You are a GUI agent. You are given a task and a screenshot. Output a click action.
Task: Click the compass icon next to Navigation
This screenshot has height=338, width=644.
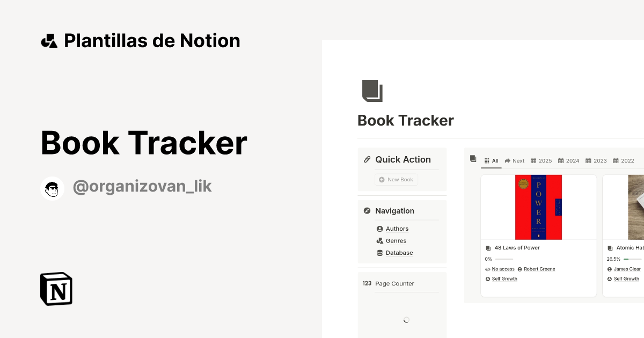coord(367,210)
